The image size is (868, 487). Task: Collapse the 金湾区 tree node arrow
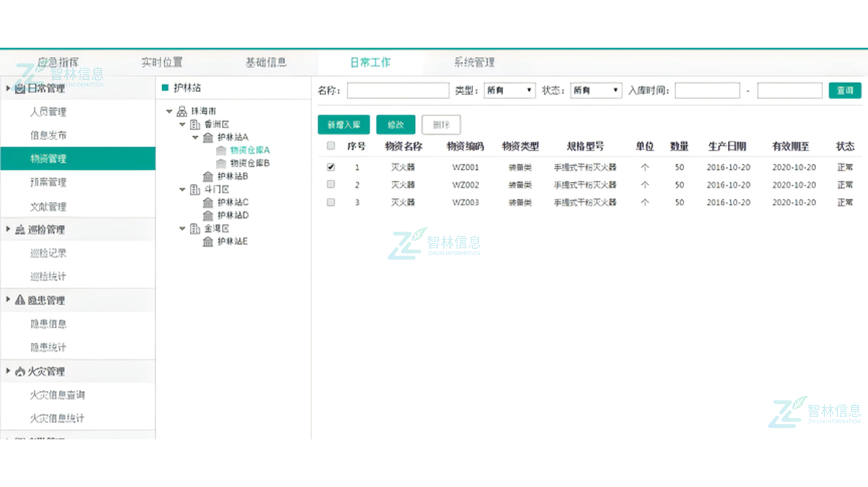pyautogui.click(x=182, y=229)
